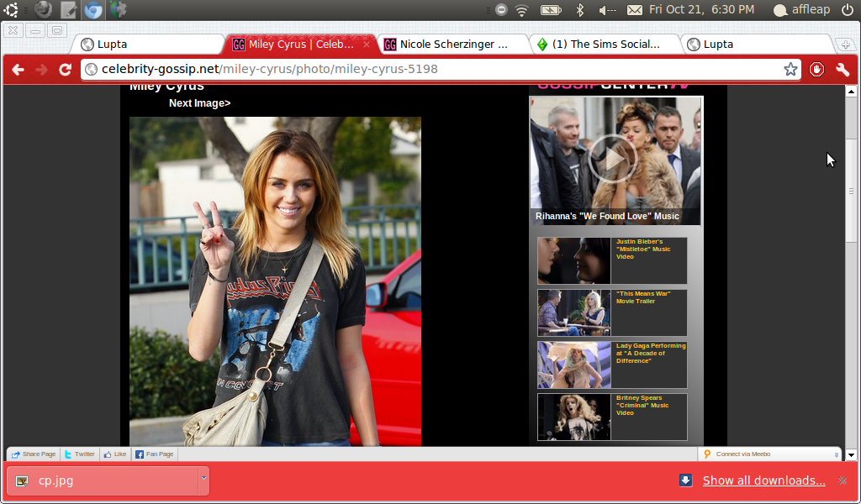Click the Chromium icon in the top panel
The width and height of the screenshot is (861, 504).
coord(93,9)
